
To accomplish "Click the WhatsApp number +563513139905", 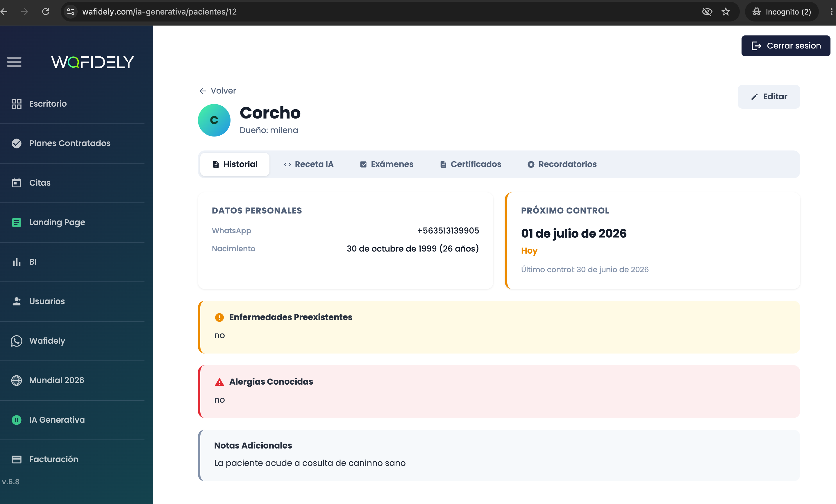I will click(448, 231).
